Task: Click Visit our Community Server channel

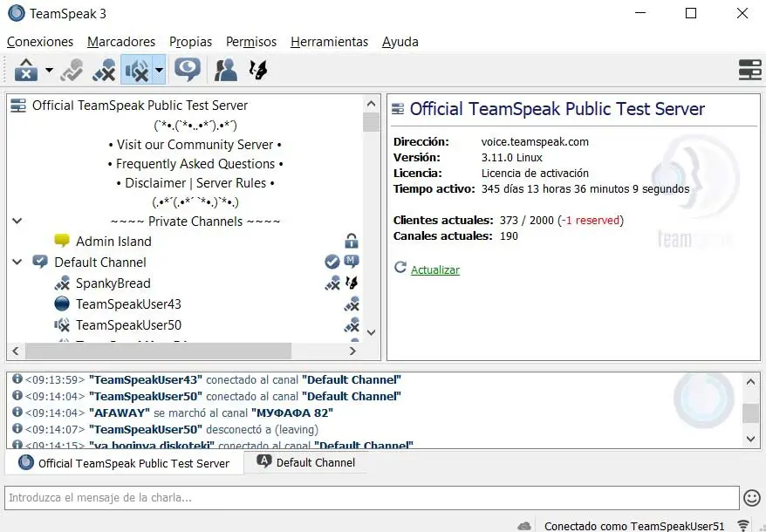Action: pos(195,145)
